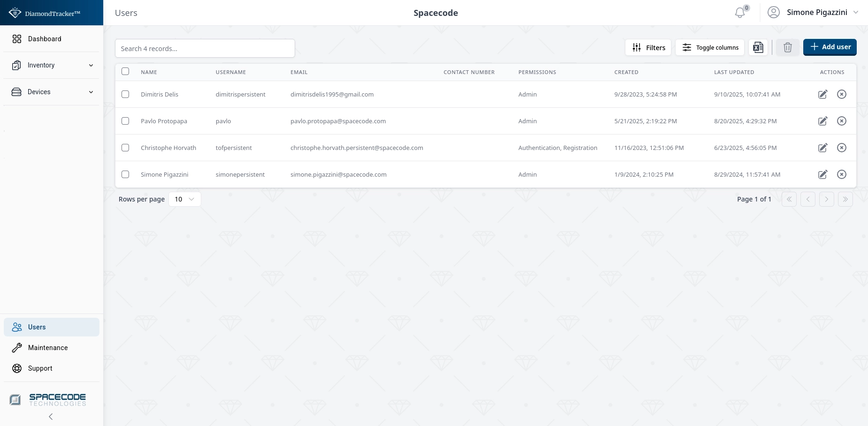
Task: Tick the select-all checkbox in the table header
Action: coord(125,72)
